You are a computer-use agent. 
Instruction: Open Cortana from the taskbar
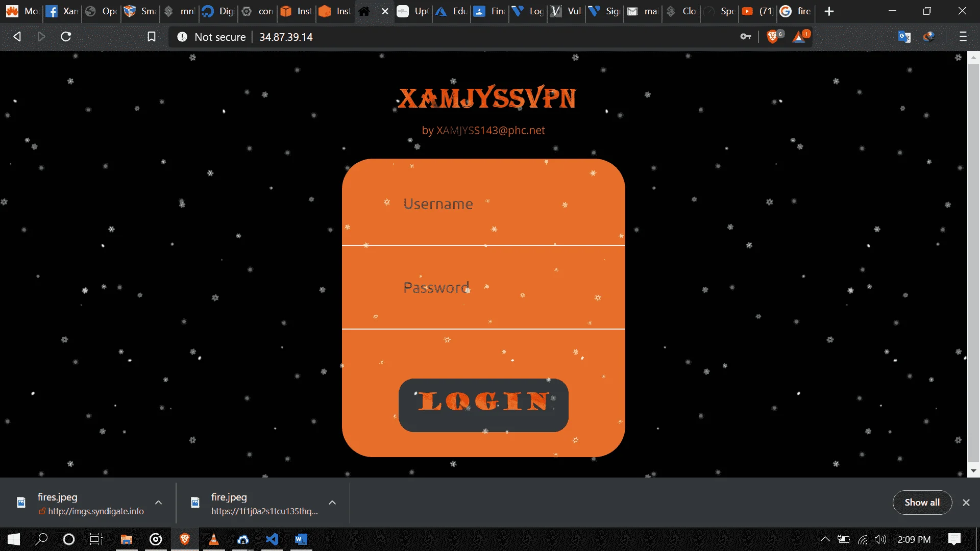click(68, 539)
